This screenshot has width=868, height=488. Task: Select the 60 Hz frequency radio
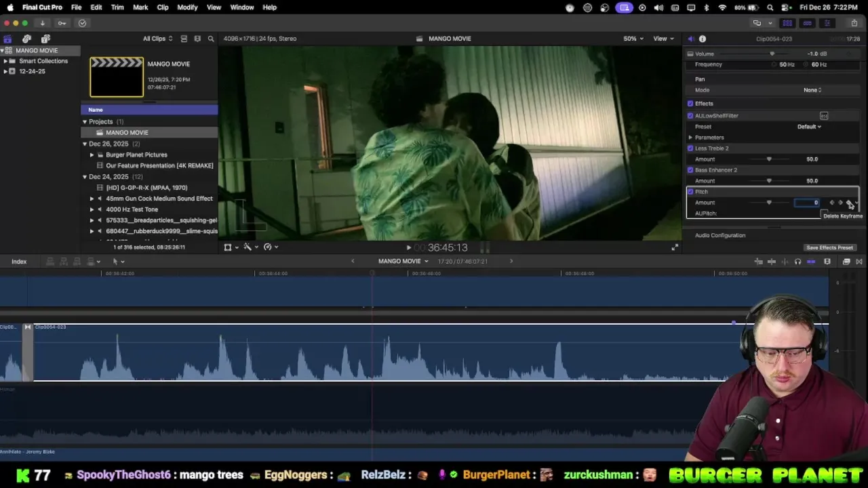coord(807,64)
